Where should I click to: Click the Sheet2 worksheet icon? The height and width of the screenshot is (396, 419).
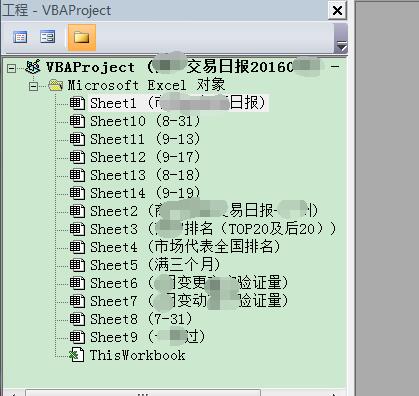[77, 211]
